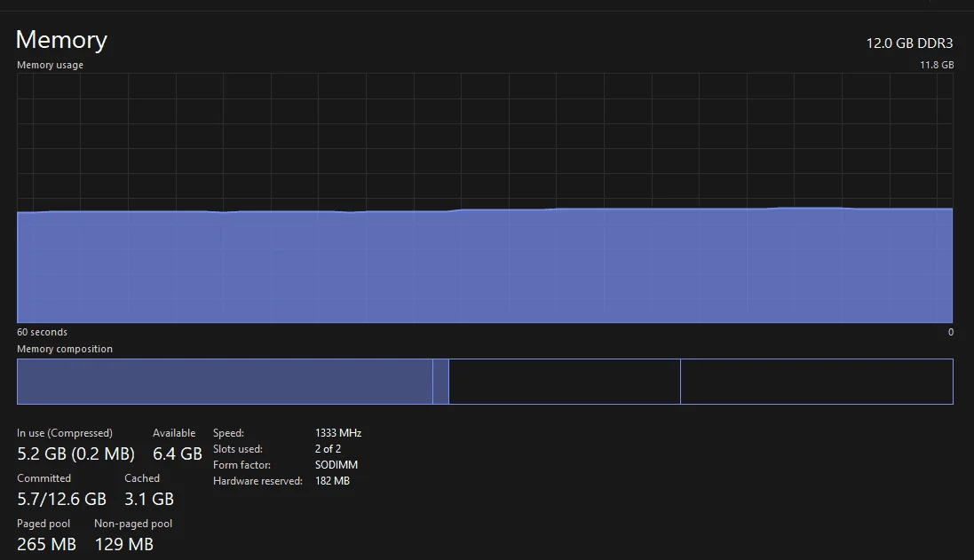The width and height of the screenshot is (974, 560).
Task: Click the Speed: label
Action: [x=228, y=433]
